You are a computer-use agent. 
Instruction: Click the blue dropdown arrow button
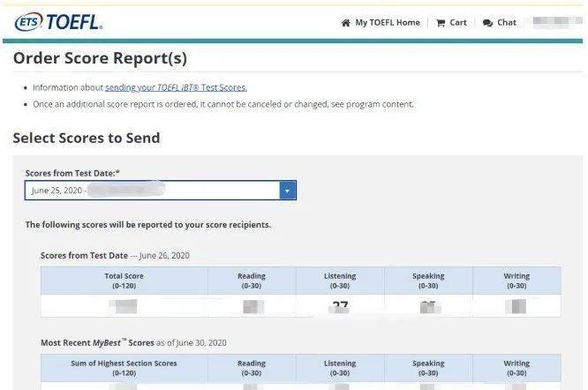[288, 191]
